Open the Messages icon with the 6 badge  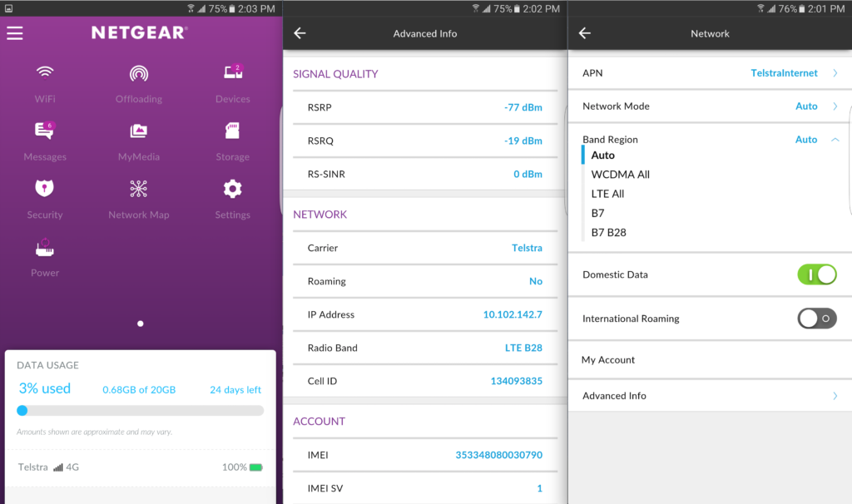45,131
